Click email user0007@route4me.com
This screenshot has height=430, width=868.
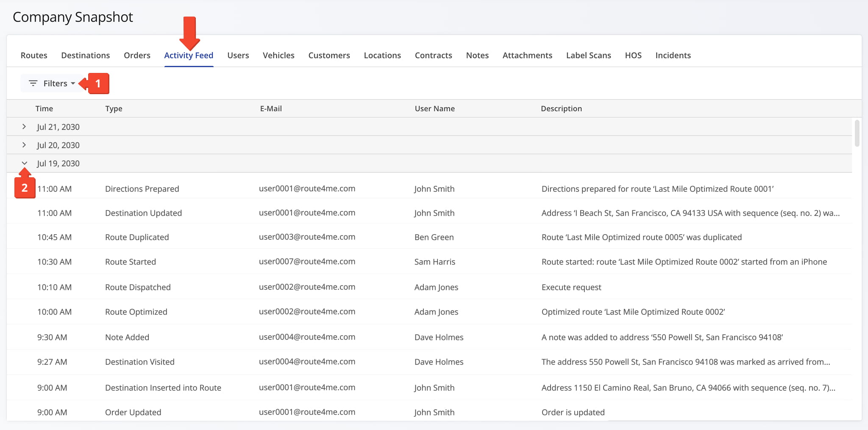pyautogui.click(x=307, y=261)
